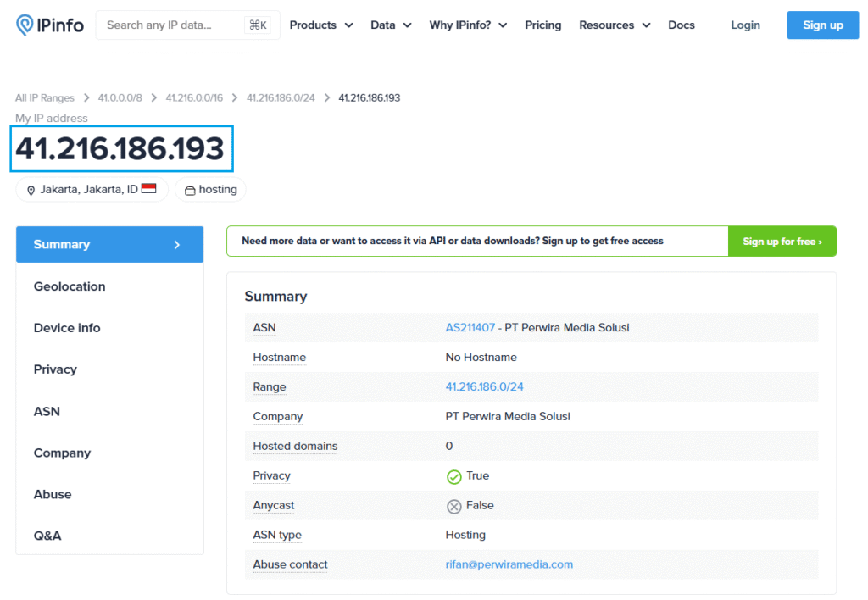Viewport: 868px width, 600px height.
Task: Click the My IP address label
Action: pos(52,119)
